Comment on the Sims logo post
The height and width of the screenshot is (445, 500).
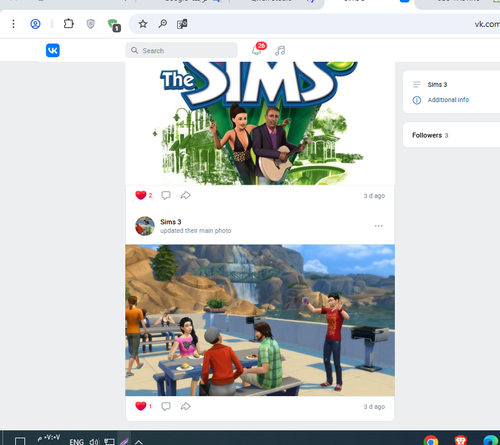click(x=166, y=195)
